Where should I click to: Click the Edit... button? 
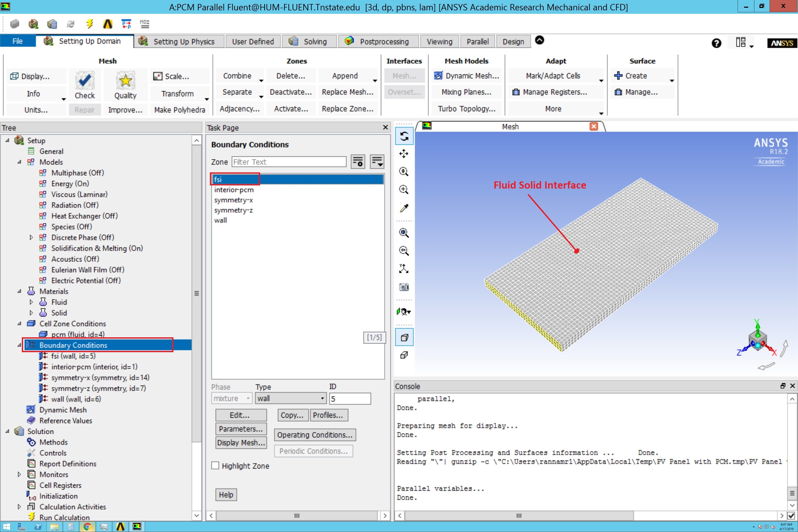click(x=241, y=415)
